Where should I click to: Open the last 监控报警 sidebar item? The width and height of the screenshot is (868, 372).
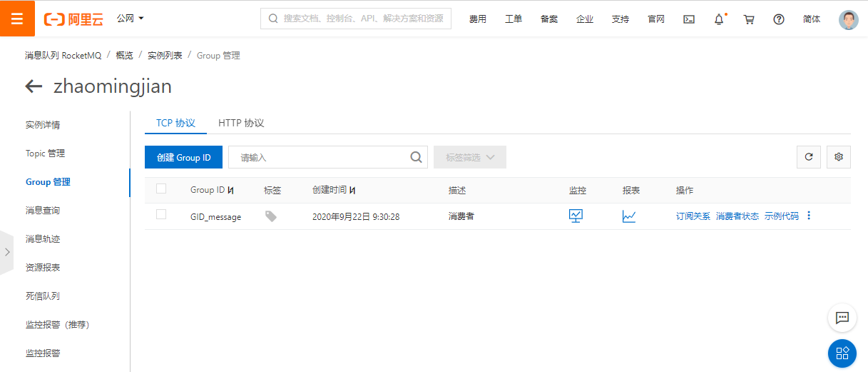(x=43, y=353)
